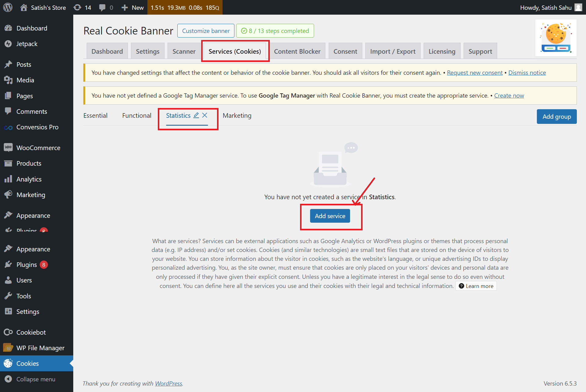Viewport: 586px width, 392px height.
Task: Click the Satish Sahu profile avatar
Action: click(x=578, y=7)
